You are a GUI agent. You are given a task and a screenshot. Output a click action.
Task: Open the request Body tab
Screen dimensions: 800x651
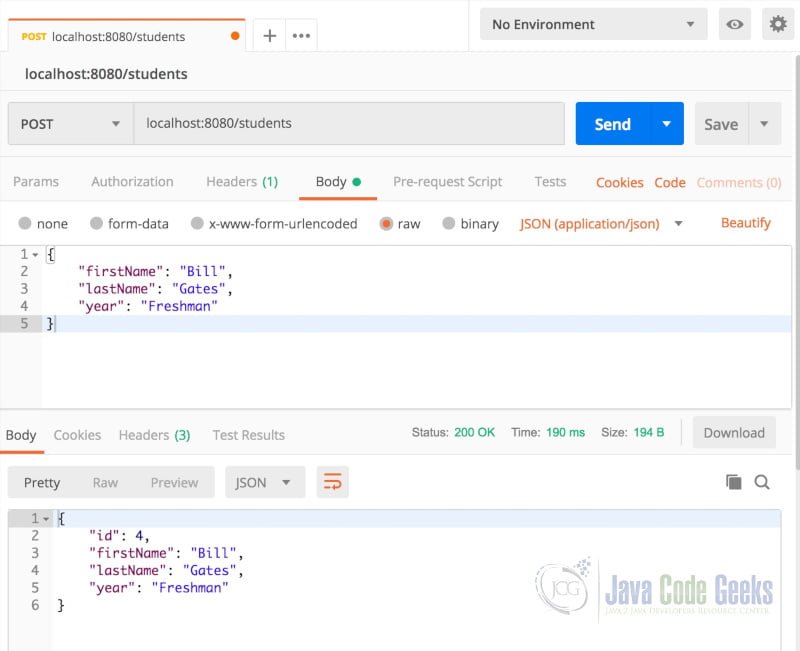pos(338,182)
